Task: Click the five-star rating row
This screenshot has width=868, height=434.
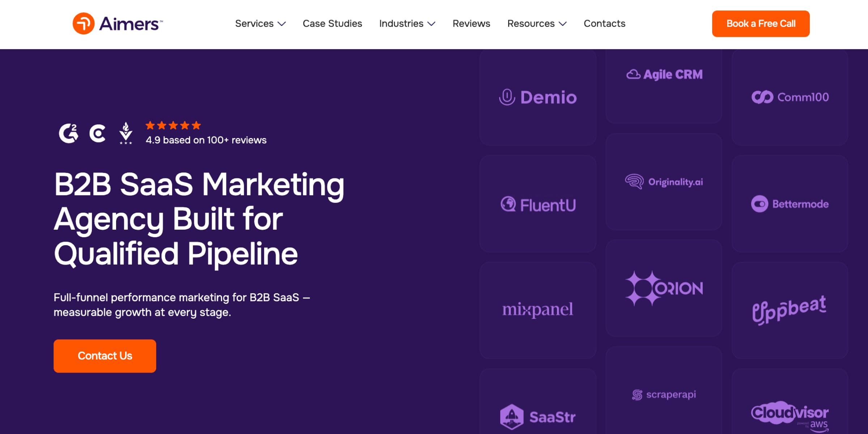Action: [x=173, y=125]
